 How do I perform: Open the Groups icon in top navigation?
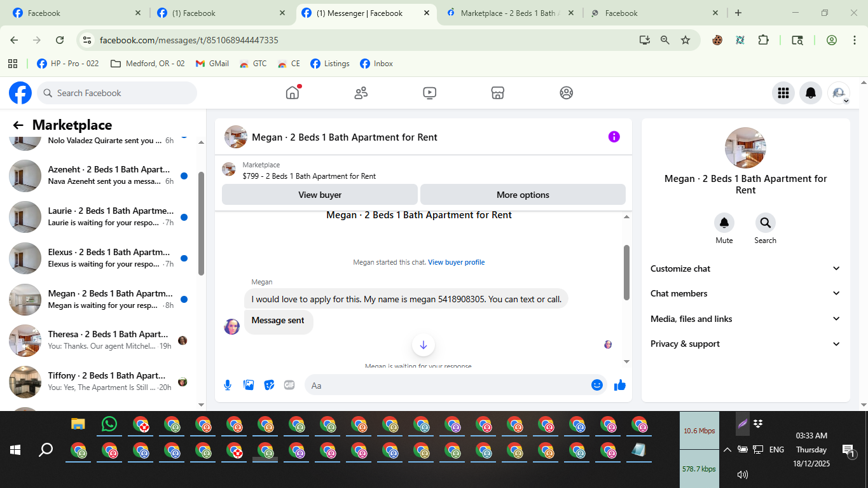point(567,93)
